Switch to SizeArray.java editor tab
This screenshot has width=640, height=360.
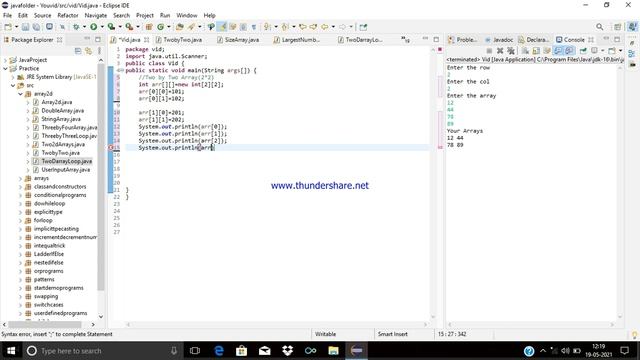click(x=238, y=40)
